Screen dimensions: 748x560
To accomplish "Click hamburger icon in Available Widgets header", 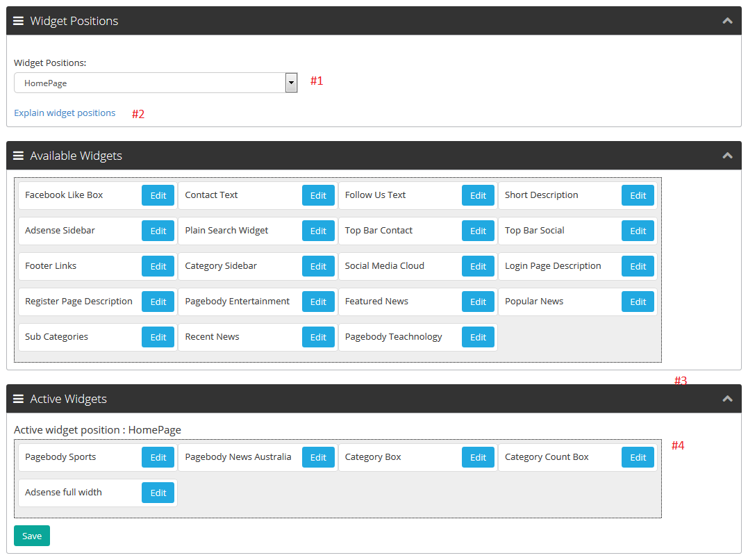I will click(19, 156).
